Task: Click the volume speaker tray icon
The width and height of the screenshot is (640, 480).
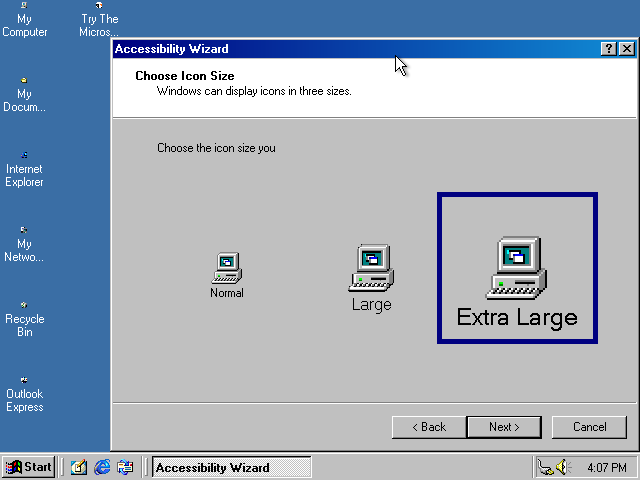Action: pyautogui.click(x=564, y=467)
